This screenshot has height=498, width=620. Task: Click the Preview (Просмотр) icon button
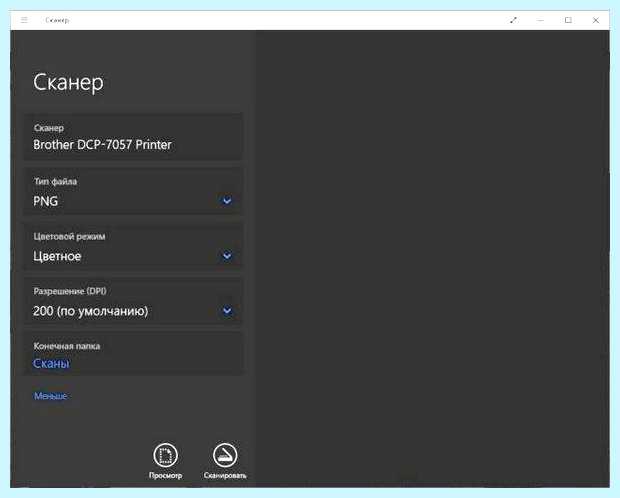(x=165, y=455)
